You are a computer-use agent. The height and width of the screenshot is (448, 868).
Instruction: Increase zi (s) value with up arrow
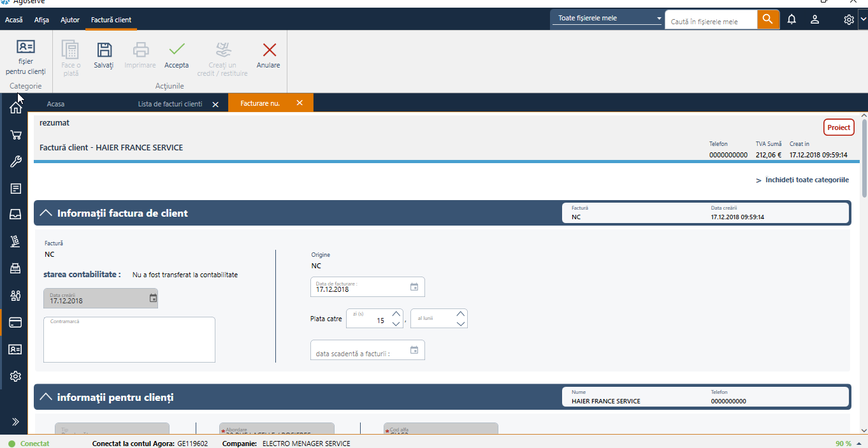click(396, 314)
